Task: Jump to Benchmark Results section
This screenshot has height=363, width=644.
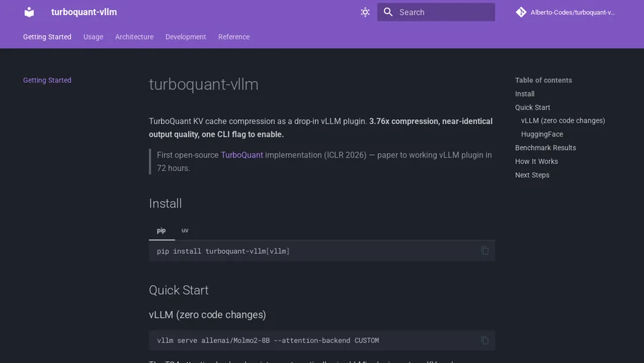Action: pos(546,147)
